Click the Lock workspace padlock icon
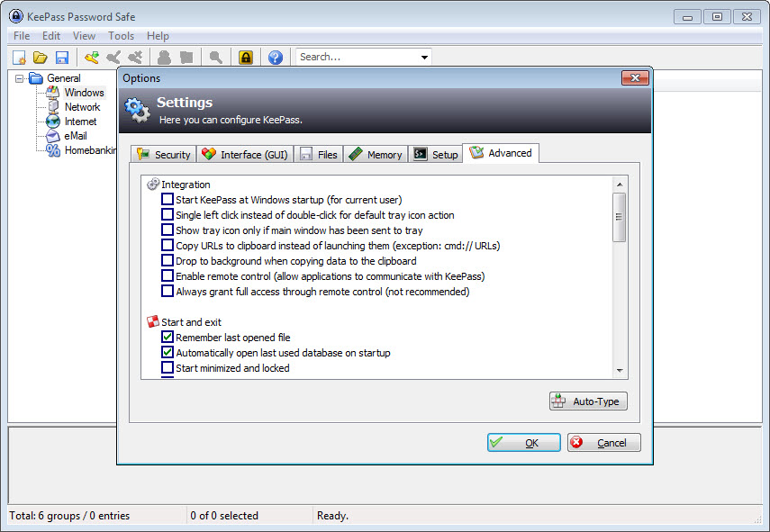 (x=246, y=58)
